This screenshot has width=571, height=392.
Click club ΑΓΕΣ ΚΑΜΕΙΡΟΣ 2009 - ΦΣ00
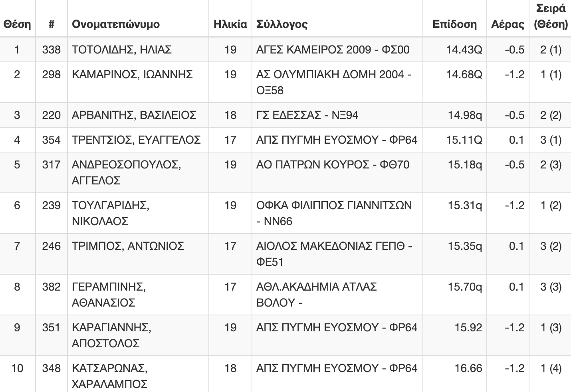click(333, 49)
